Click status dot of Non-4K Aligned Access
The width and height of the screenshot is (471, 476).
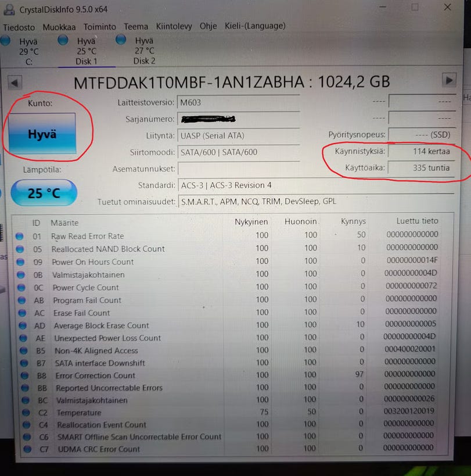(x=24, y=351)
